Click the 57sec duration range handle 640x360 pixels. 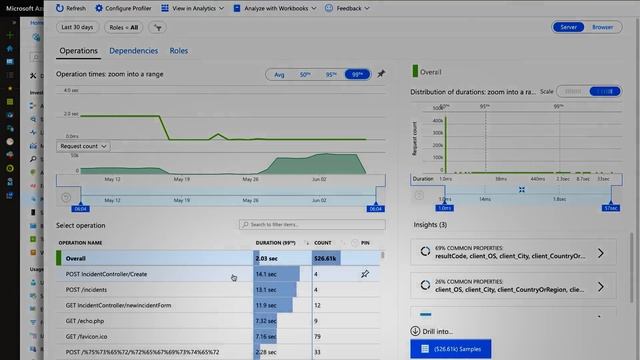[611, 208]
